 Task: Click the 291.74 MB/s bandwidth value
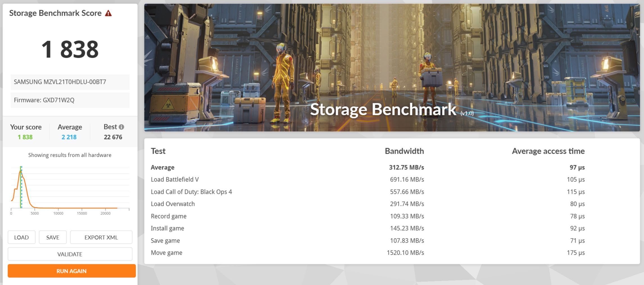click(x=407, y=204)
